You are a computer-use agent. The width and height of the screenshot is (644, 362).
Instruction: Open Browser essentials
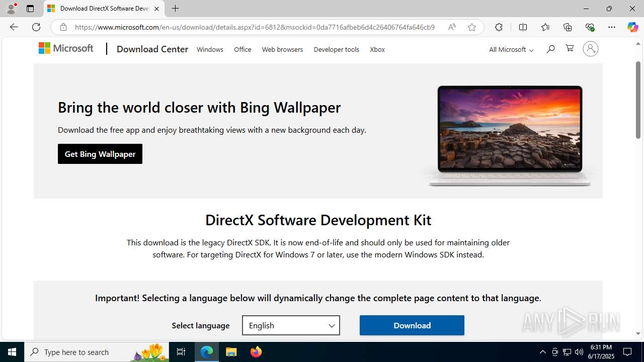tap(590, 27)
